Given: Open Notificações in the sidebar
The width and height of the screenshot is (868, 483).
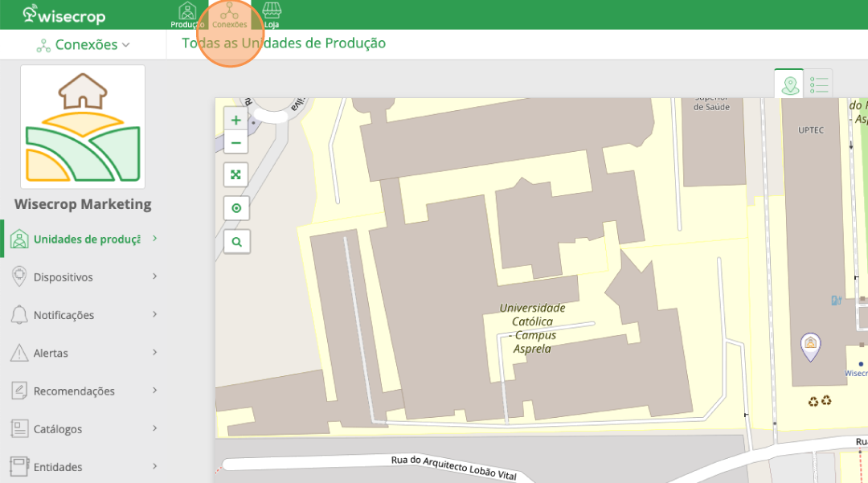Looking at the screenshot, I should click(63, 315).
